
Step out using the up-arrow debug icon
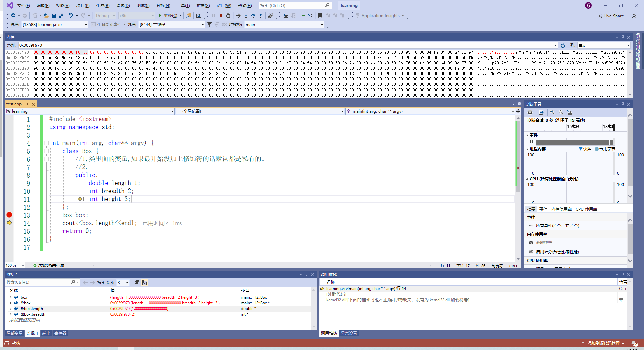(x=261, y=15)
